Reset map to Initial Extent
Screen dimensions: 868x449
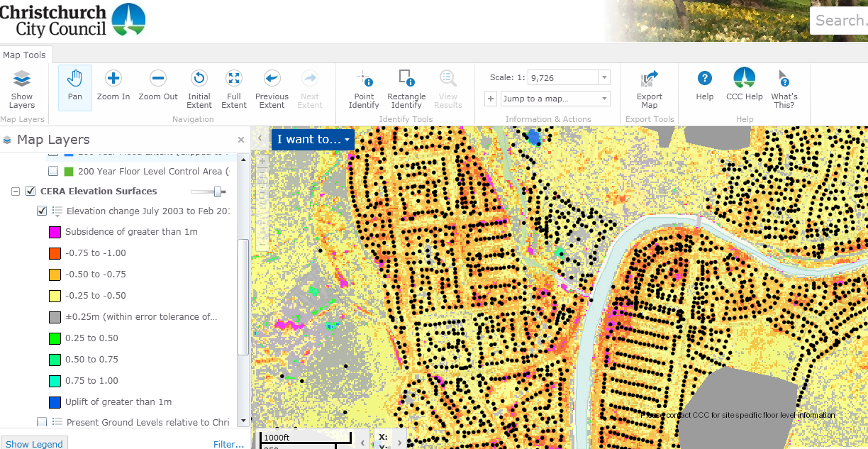[199, 89]
